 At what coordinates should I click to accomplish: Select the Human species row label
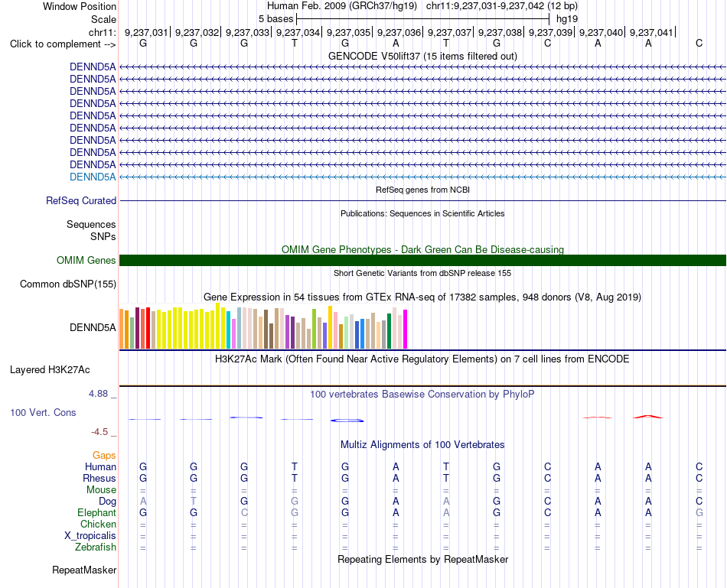pos(100,466)
